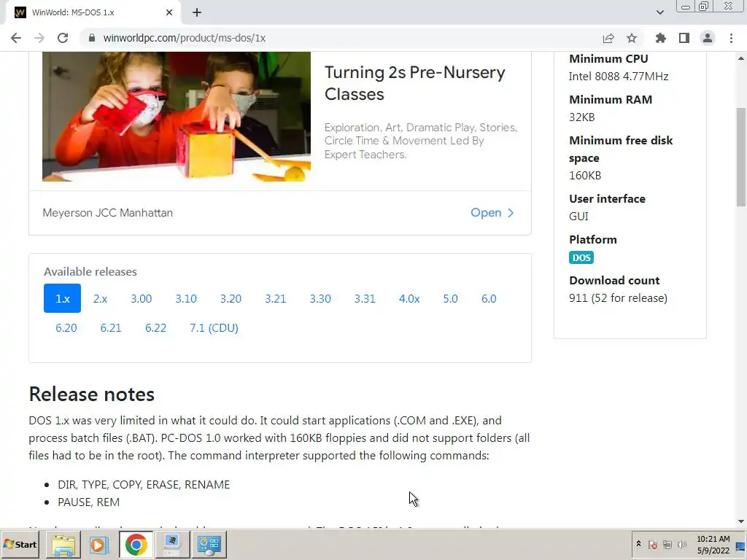Select the 6.0 release

pos(489,298)
